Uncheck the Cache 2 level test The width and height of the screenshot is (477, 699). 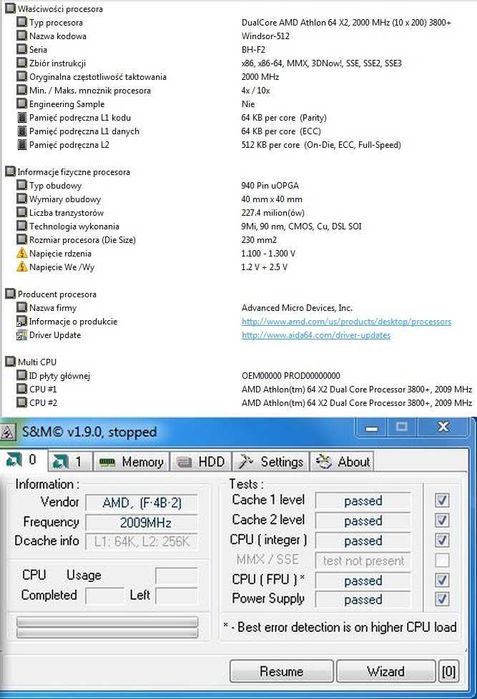click(442, 520)
